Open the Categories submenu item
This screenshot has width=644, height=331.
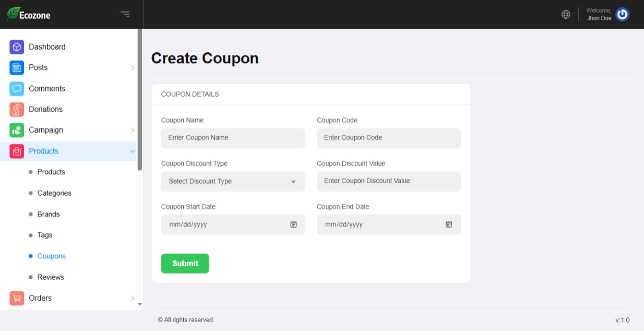pos(54,193)
